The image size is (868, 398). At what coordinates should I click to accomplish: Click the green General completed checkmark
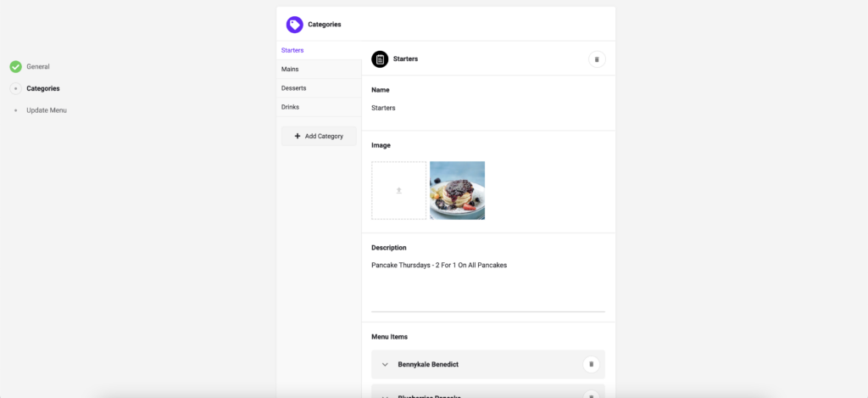click(x=15, y=66)
